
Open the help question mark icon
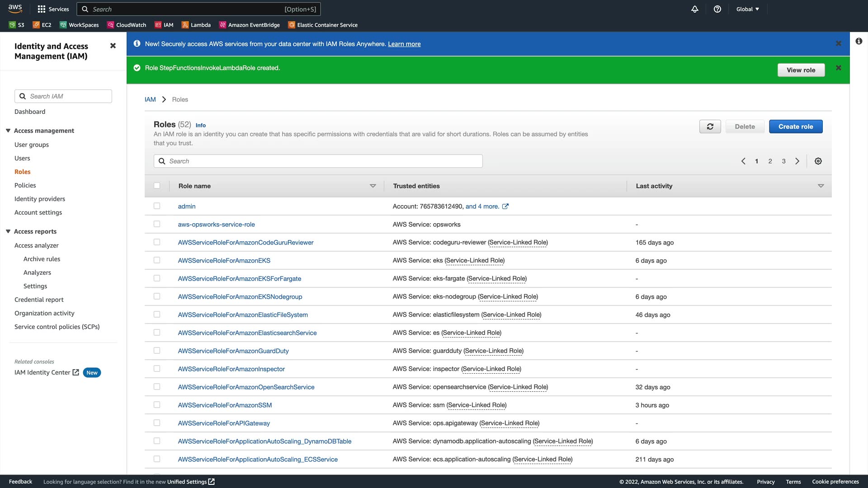click(x=717, y=9)
